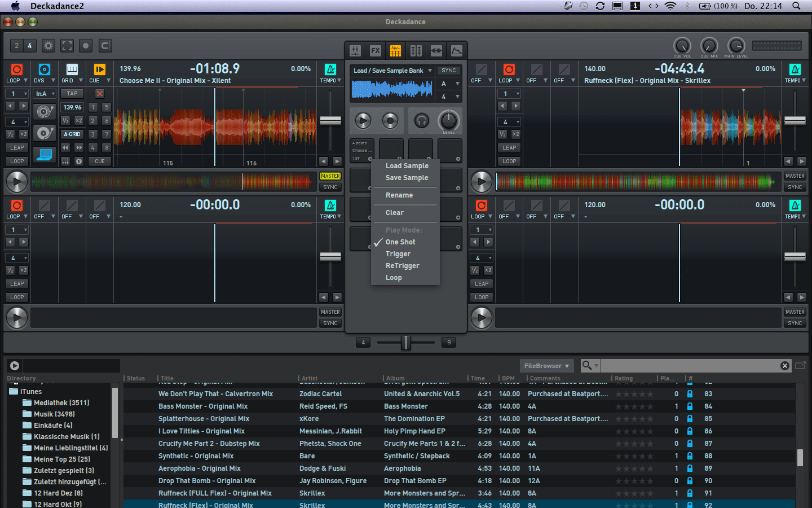Choose Save Sample from context menu
The image size is (812, 508).
407,178
